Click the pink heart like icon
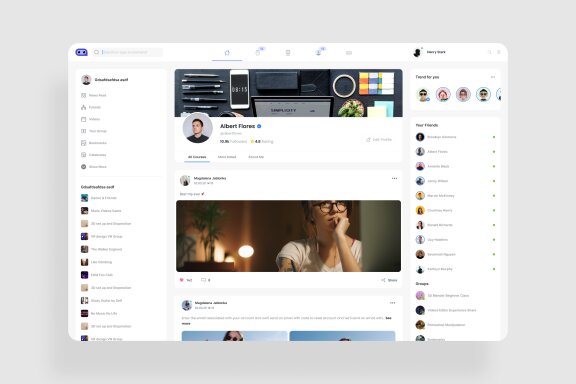The width and height of the screenshot is (576, 384). click(181, 280)
